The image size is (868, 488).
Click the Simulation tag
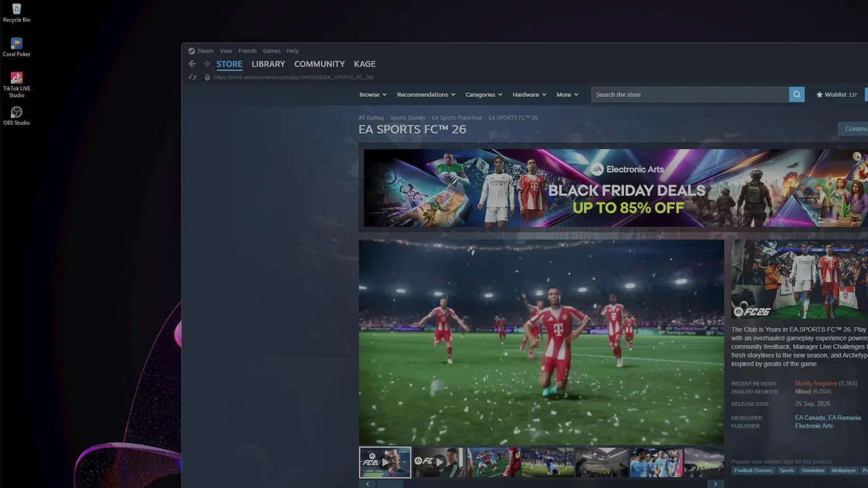[812, 470]
